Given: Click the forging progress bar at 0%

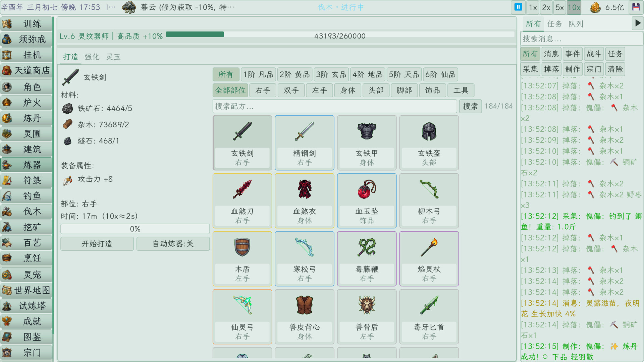Looking at the screenshot, I should coord(135,229).
